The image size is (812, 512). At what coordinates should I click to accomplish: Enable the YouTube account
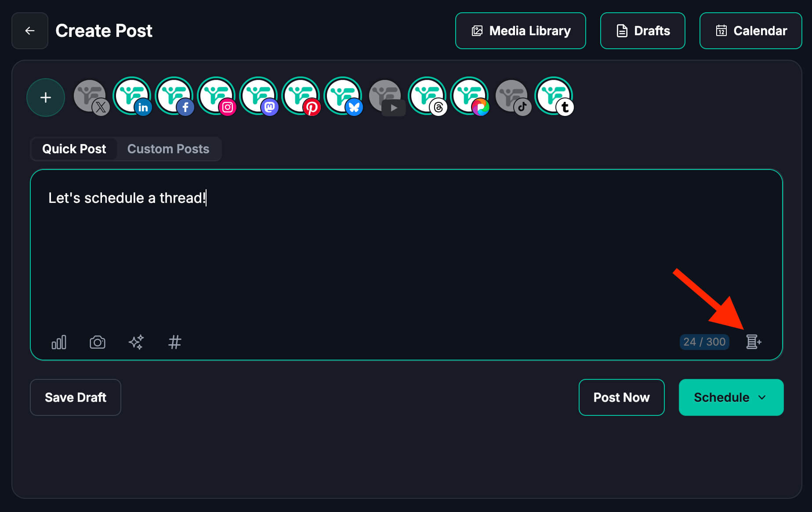click(386, 97)
